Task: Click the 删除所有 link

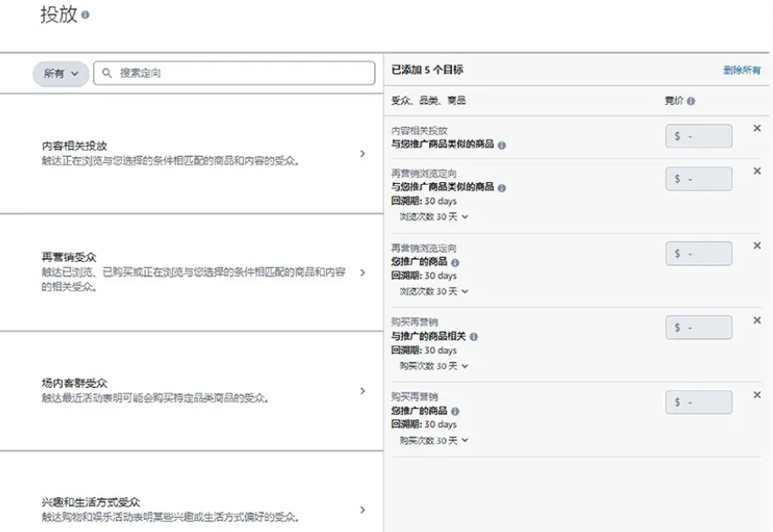Action: (741, 71)
